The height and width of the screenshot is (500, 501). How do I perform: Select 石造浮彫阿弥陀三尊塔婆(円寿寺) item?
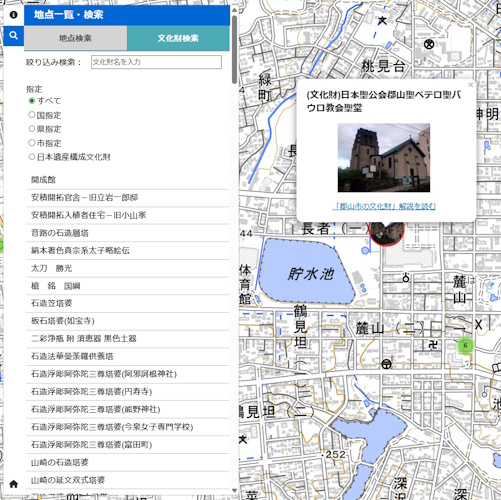pyautogui.click(x=128, y=392)
